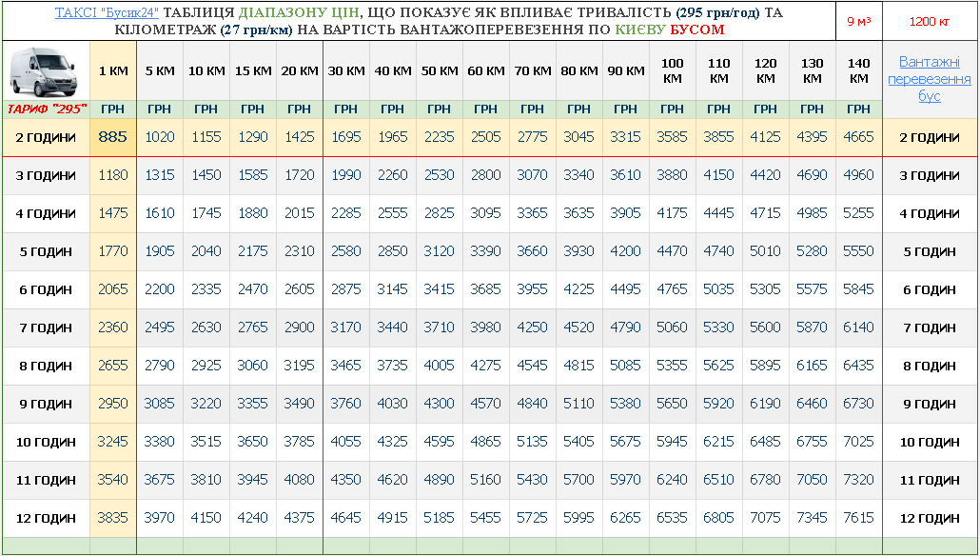Click price 6755 for 10 hours, 130 km
Viewport: 980px width, 556px height.
tap(812, 442)
